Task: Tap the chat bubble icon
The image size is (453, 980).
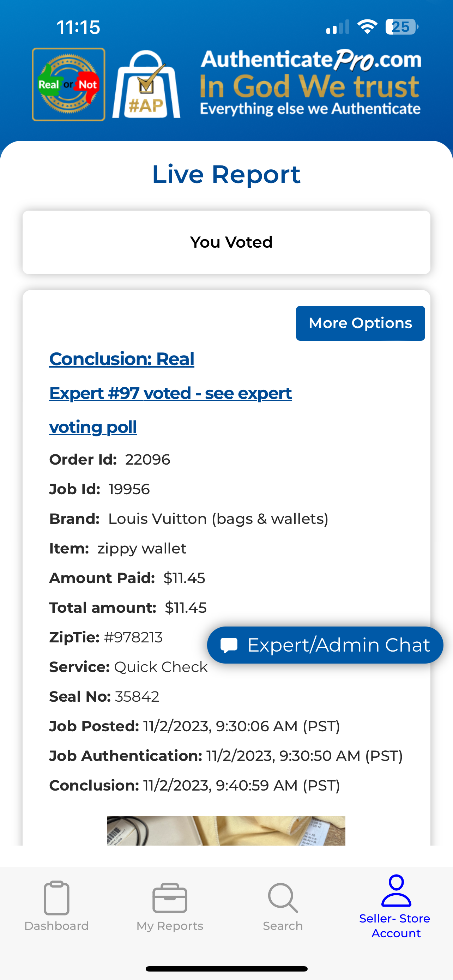Action: (229, 645)
